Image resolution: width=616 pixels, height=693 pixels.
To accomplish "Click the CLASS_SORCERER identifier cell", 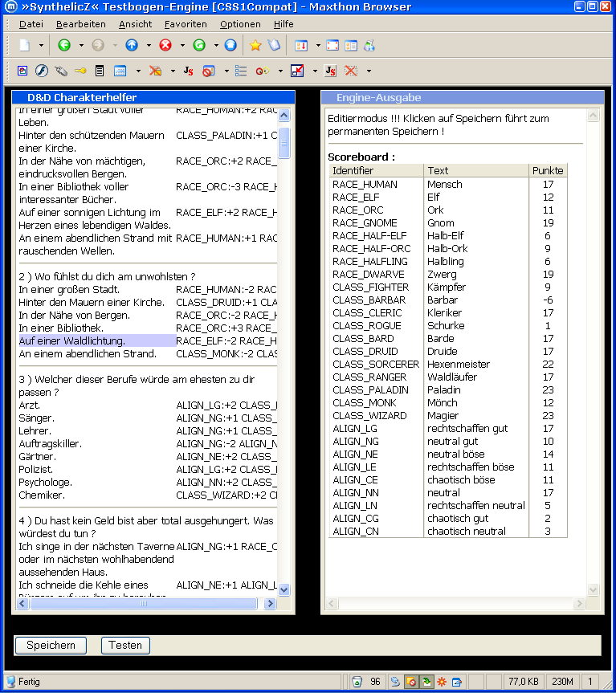I will point(376,365).
